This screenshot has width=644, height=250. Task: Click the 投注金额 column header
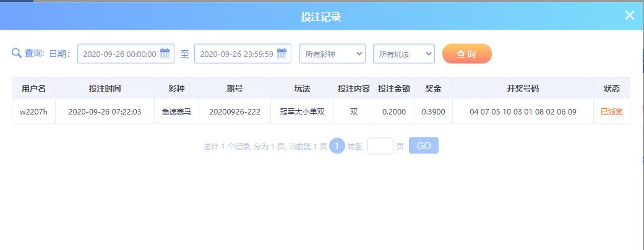point(394,88)
